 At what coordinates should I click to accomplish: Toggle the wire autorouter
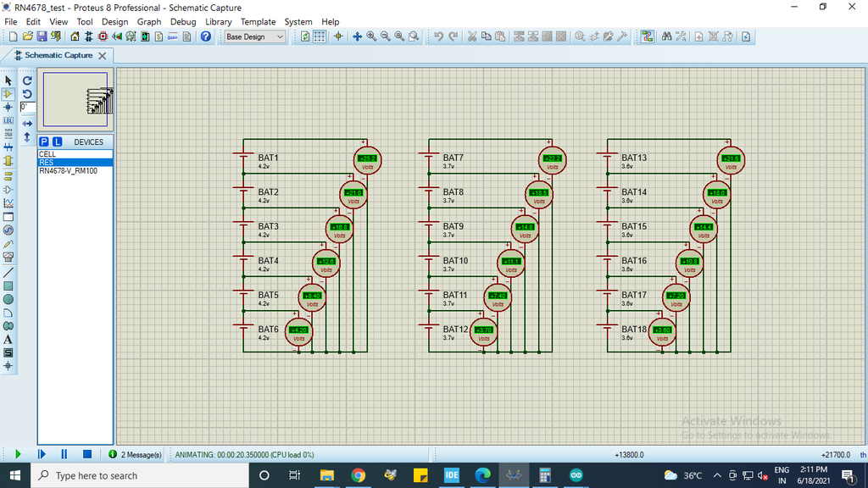coord(647,36)
